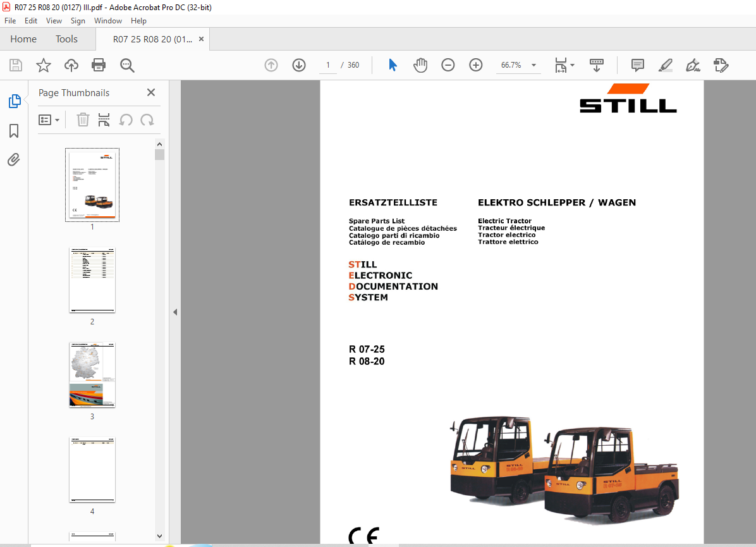
Task: Open the fit page options icon
Action: tap(561, 65)
